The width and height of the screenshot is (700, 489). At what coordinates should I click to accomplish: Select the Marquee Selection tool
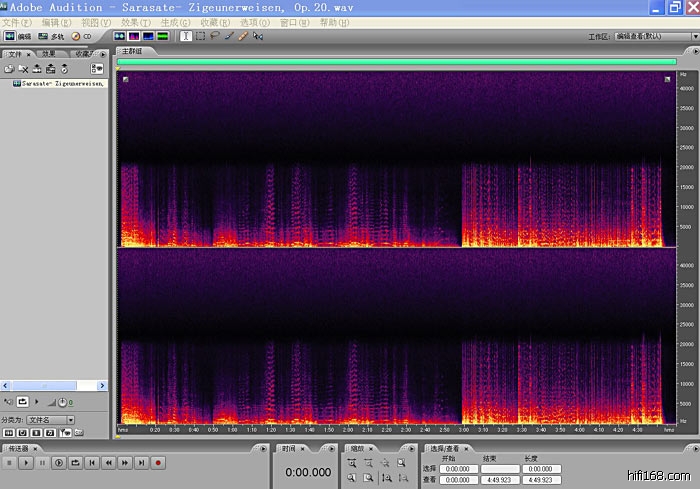point(200,36)
